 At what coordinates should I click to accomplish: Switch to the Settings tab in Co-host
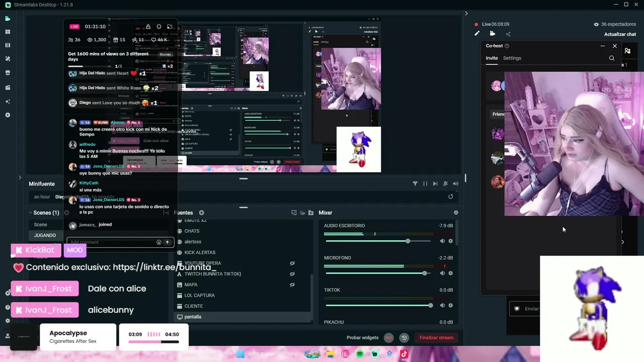point(512,58)
